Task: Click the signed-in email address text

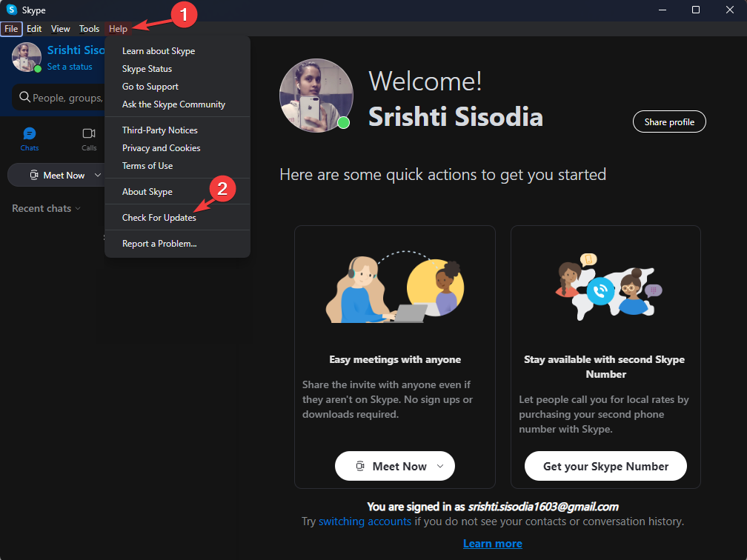Action: tap(543, 507)
